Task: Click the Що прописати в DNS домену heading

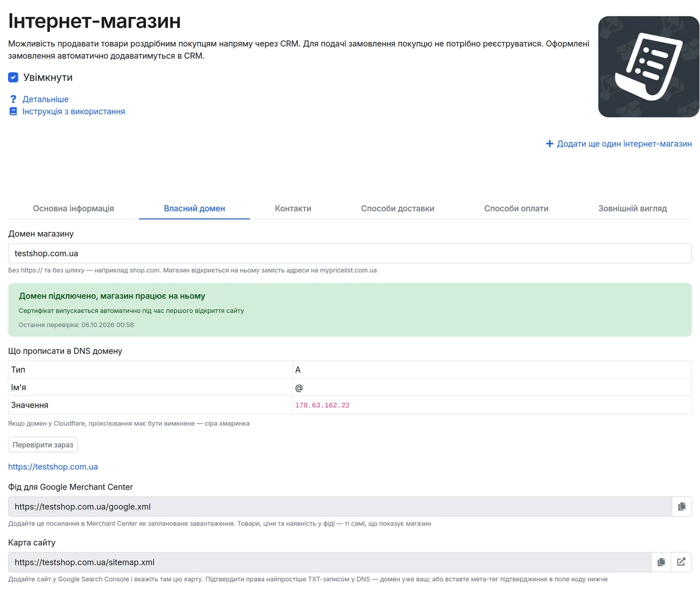Action: click(65, 351)
